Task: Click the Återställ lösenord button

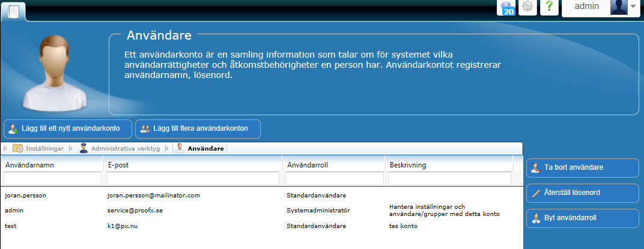Action: click(582, 193)
